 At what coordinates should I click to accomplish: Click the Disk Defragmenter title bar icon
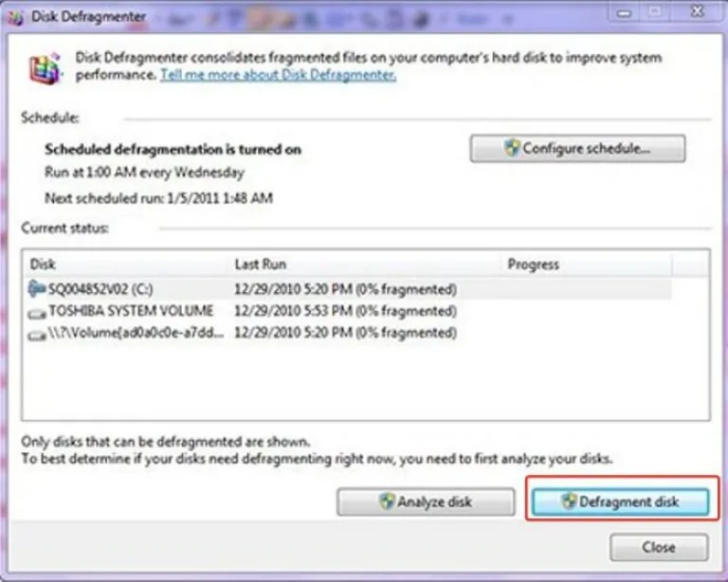point(15,18)
